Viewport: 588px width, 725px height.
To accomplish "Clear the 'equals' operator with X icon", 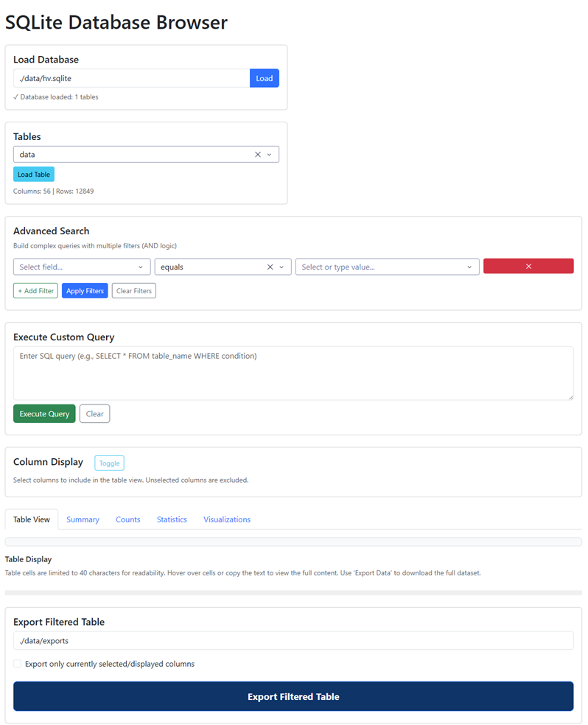I will click(x=270, y=267).
